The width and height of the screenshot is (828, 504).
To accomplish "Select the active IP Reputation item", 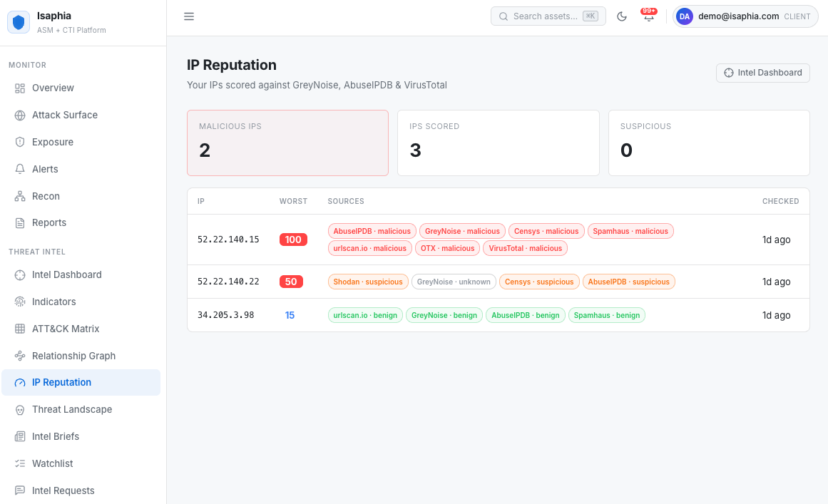I will pyautogui.click(x=81, y=383).
